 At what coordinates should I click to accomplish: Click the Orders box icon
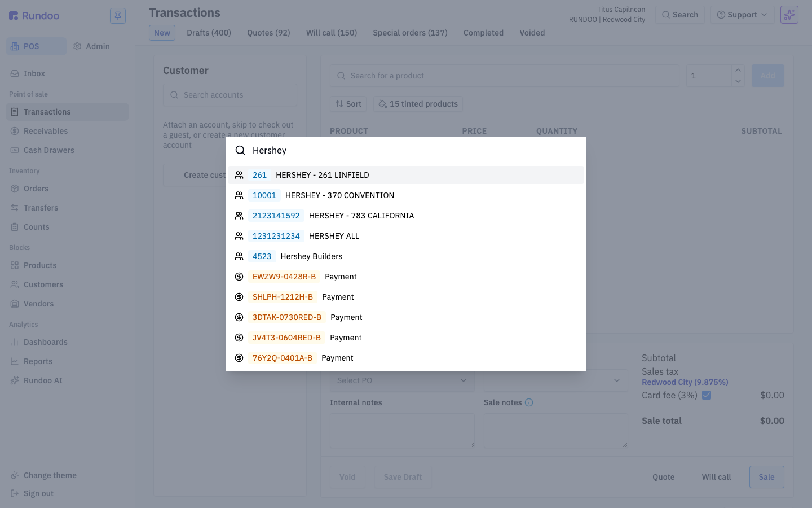coord(15,189)
